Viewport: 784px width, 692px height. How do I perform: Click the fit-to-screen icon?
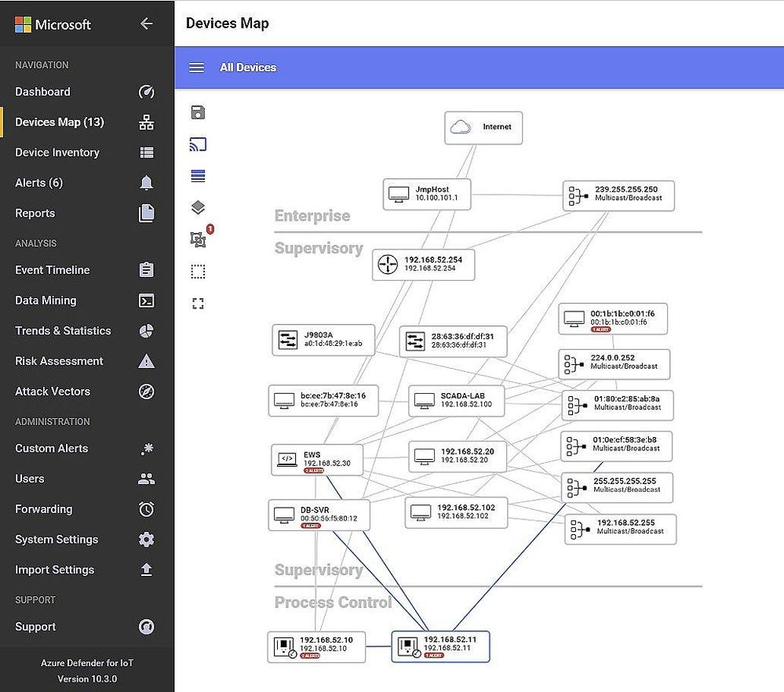198,304
